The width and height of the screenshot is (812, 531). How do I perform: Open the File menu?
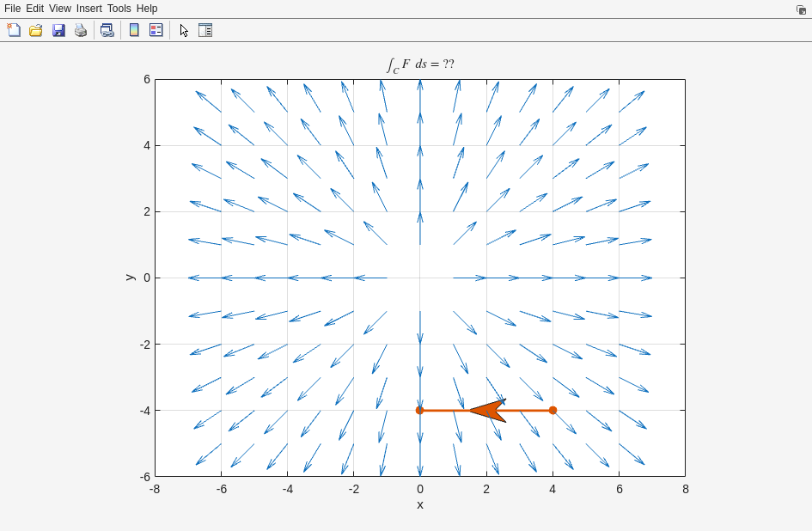(x=12, y=9)
